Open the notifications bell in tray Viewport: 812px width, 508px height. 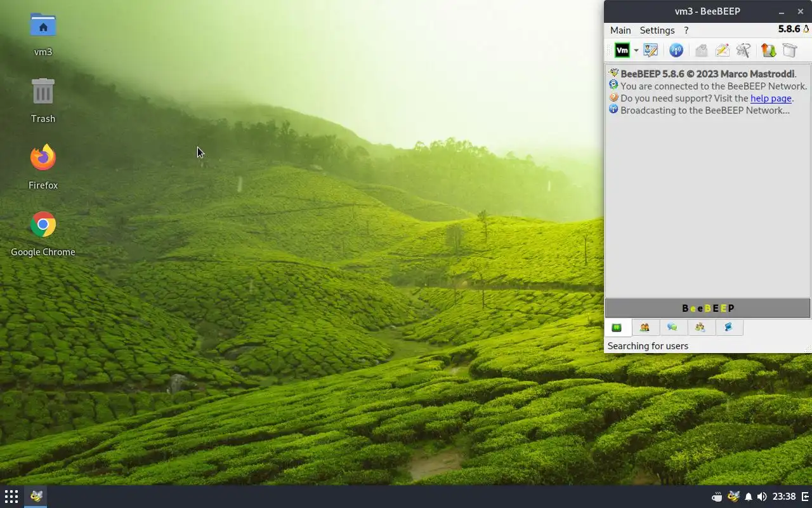click(749, 497)
